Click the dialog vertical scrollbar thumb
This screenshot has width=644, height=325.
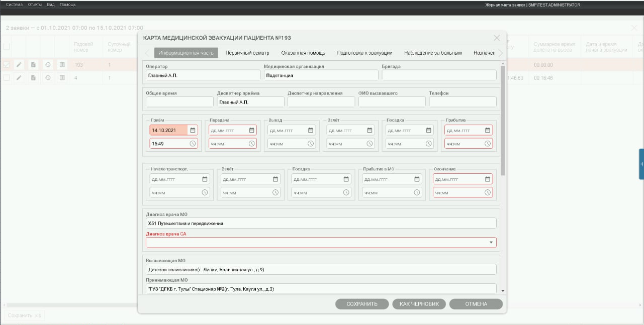pos(503,121)
